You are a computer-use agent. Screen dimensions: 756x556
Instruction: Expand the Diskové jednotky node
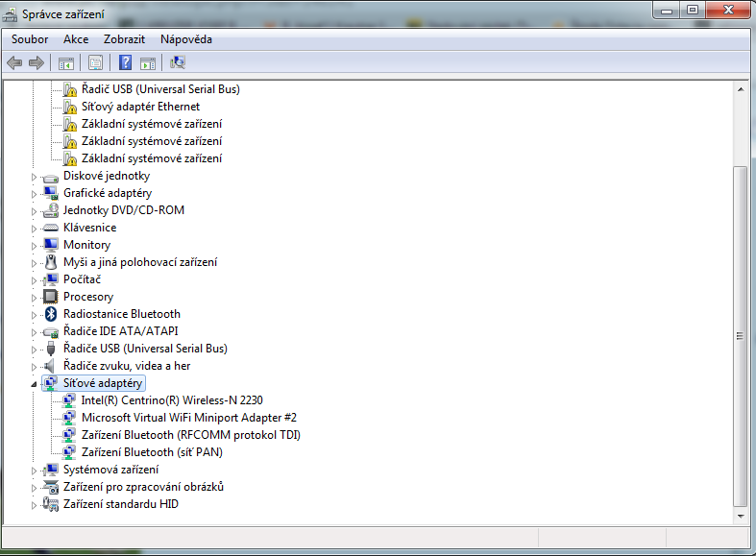34,177
